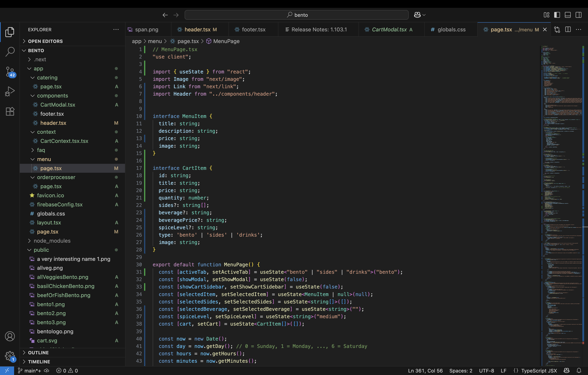Image resolution: width=588 pixels, height=375 pixels.
Task: Expand the OUTLINE section
Action: click(38, 352)
